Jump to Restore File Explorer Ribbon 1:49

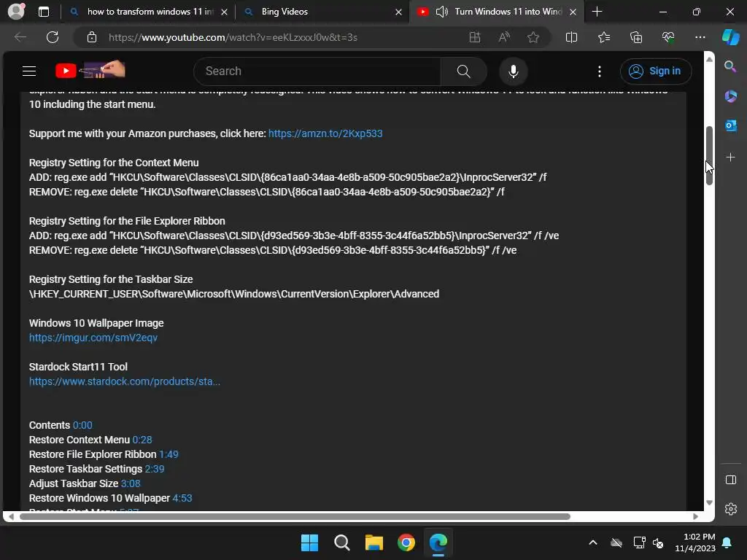[x=169, y=454]
